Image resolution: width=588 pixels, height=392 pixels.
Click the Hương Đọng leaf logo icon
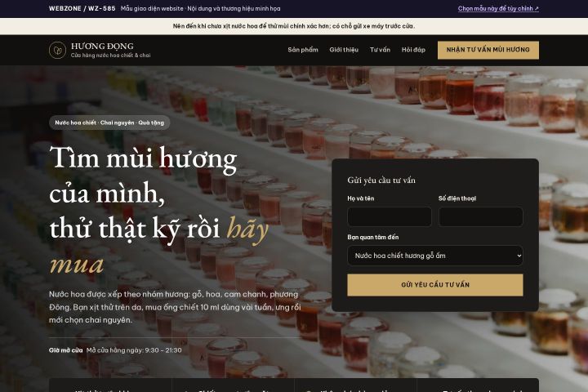point(57,51)
